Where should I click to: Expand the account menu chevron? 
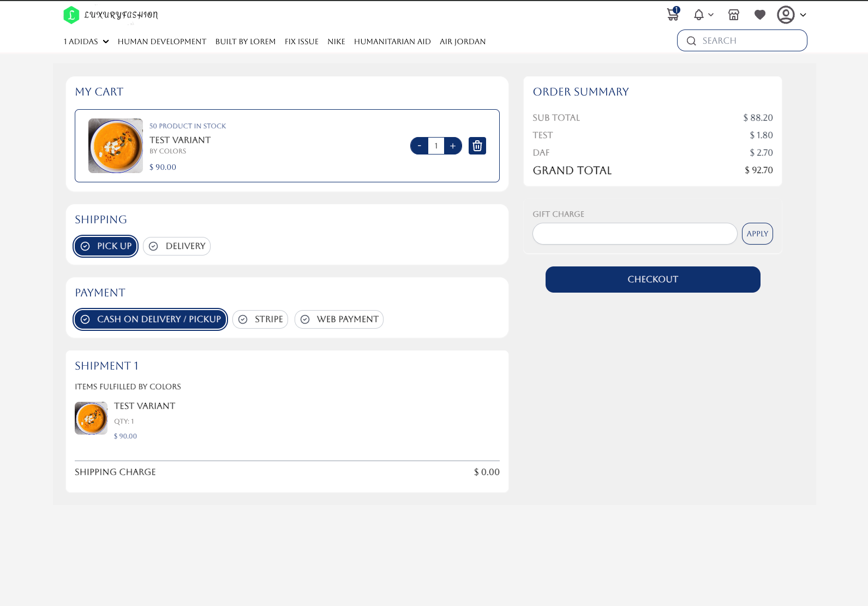click(x=803, y=15)
